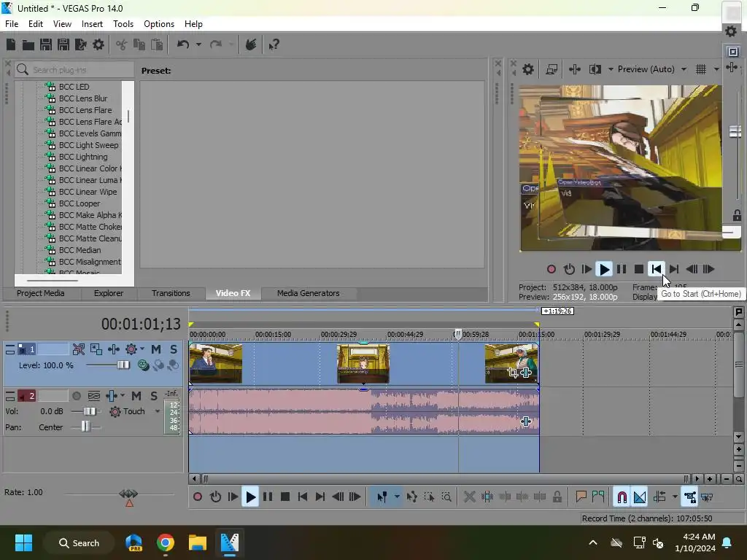Open the Options menu
Image resolution: width=747 pixels, height=560 pixels.
pos(158,24)
